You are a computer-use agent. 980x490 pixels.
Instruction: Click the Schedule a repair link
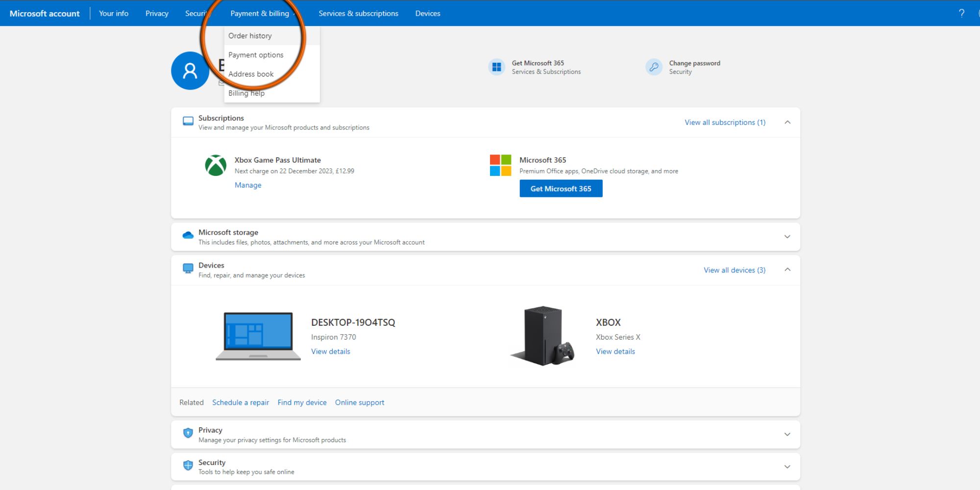[241, 402]
